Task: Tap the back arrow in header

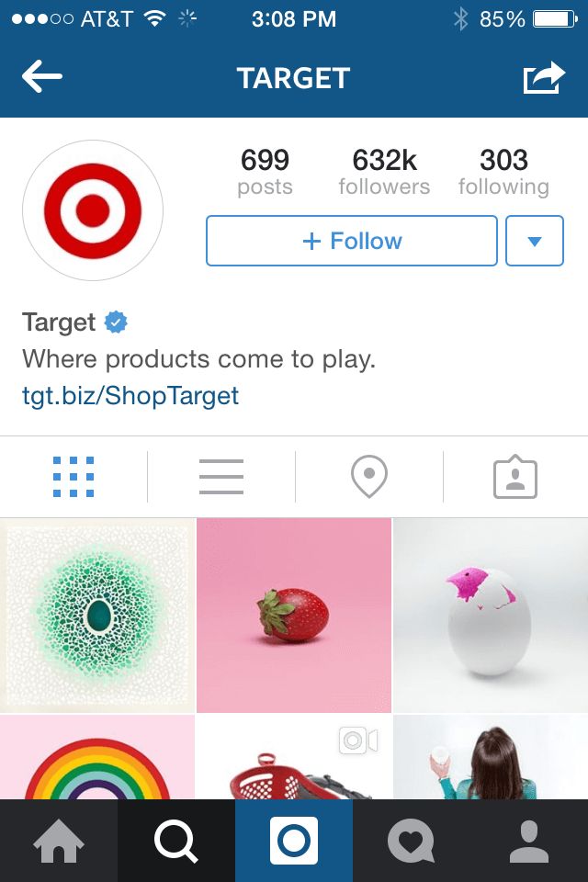Action: click(42, 76)
